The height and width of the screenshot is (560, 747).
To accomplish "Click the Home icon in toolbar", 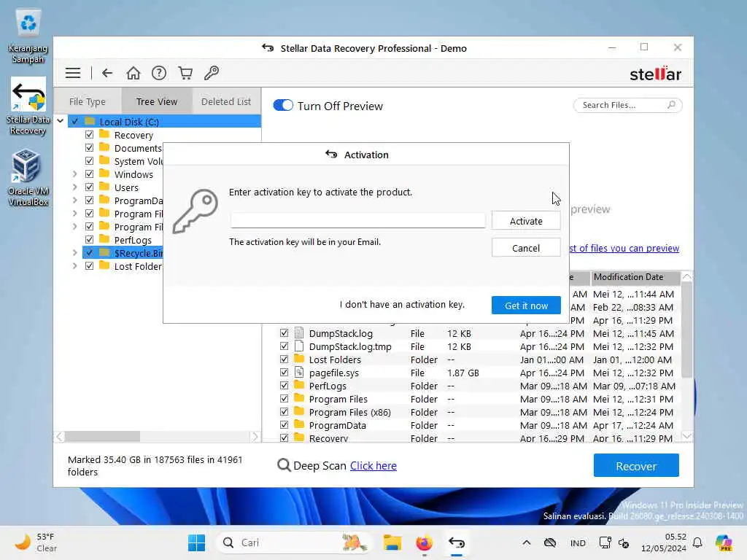I will 133,73.
